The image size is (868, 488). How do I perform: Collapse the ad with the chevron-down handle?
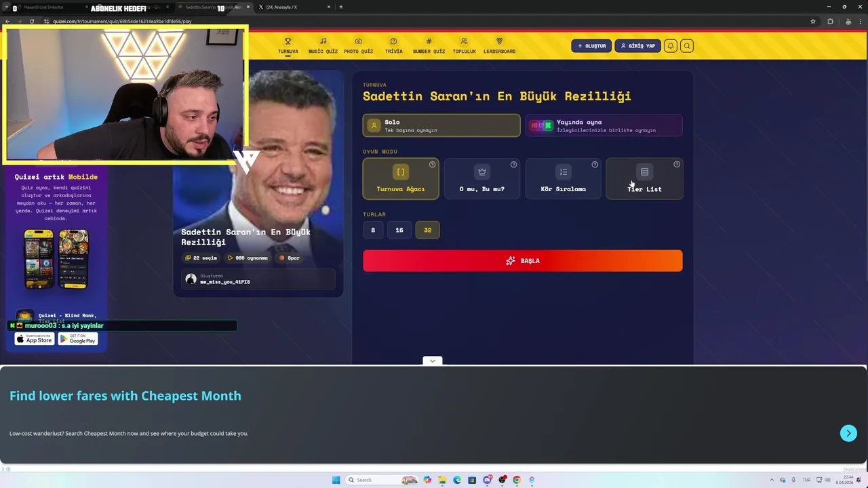[x=432, y=361]
